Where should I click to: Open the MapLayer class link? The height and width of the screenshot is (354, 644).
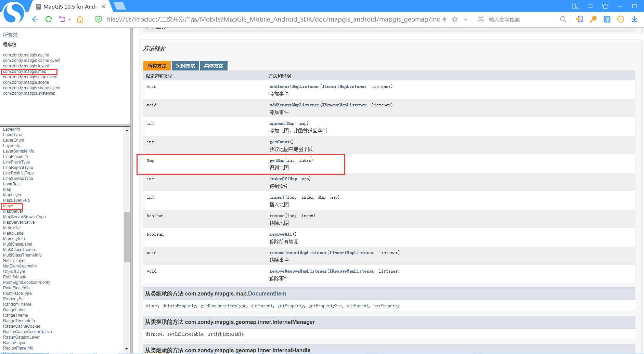[x=12, y=195]
